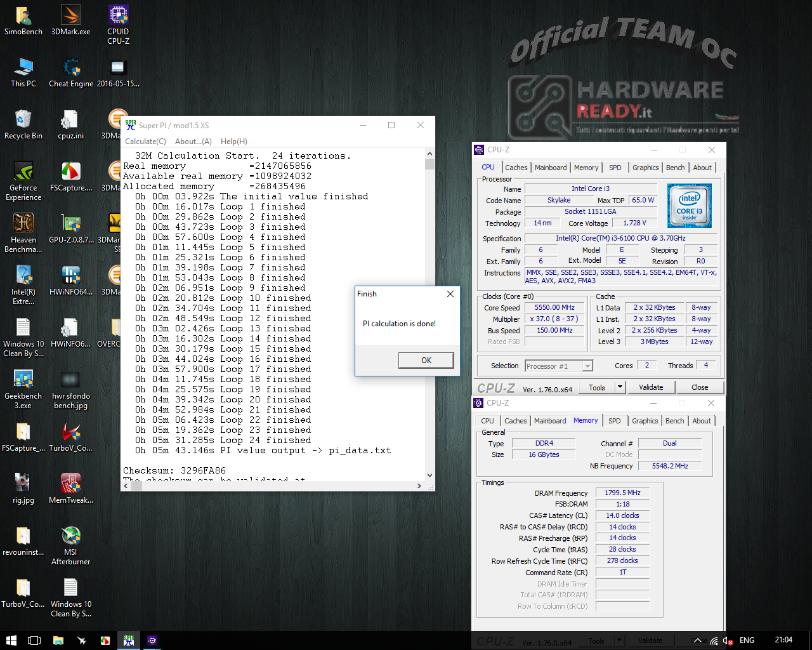Open Task View on taskbar
The width and height of the screenshot is (812, 650).
[x=34, y=640]
